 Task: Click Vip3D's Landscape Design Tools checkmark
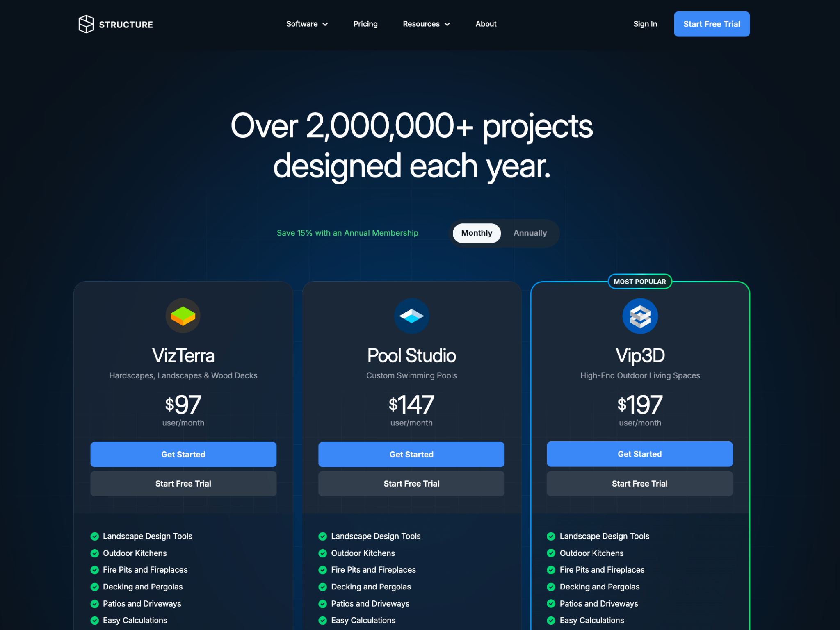[x=551, y=536]
